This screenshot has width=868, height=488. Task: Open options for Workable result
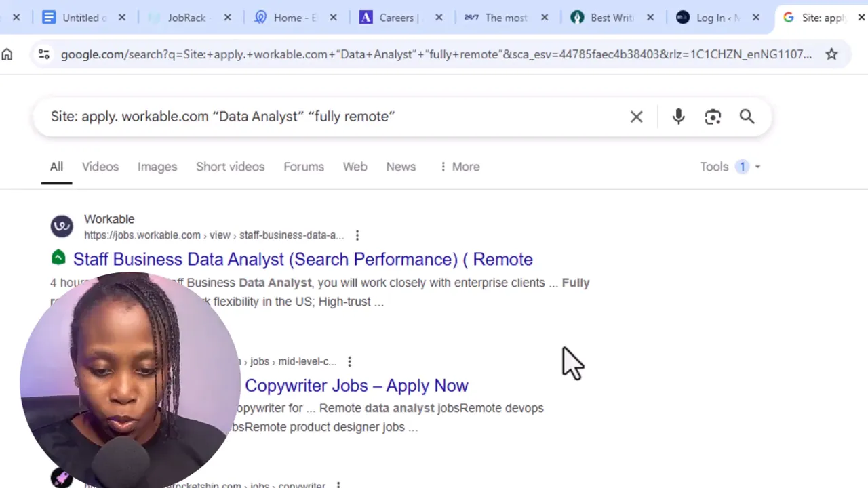click(357, 235)
